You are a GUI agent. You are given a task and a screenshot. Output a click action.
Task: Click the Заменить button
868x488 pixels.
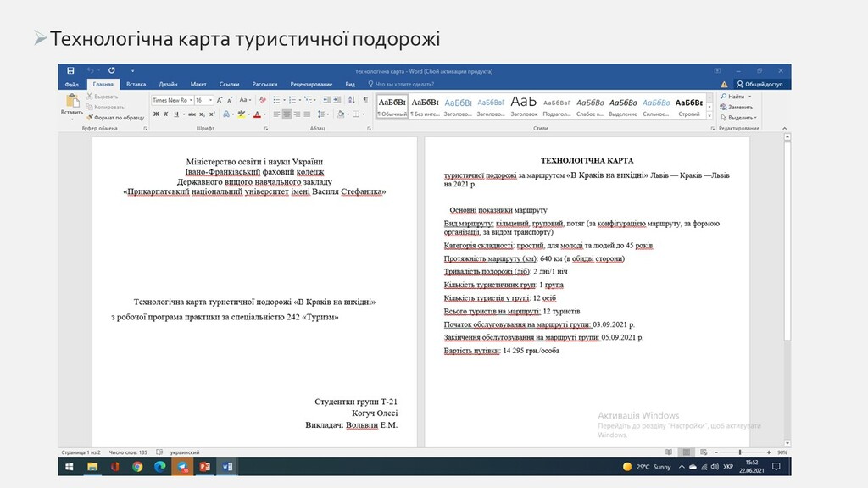coord(737,108)
